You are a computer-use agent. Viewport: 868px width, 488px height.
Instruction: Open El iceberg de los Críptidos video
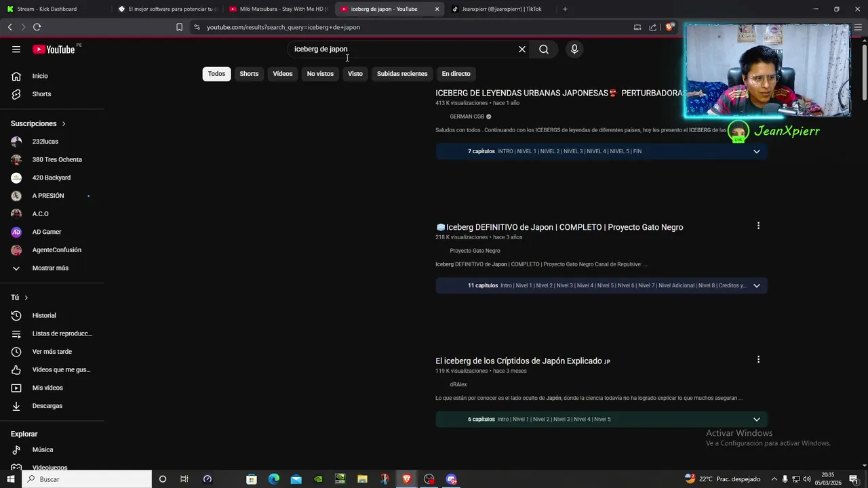(523, 361)
